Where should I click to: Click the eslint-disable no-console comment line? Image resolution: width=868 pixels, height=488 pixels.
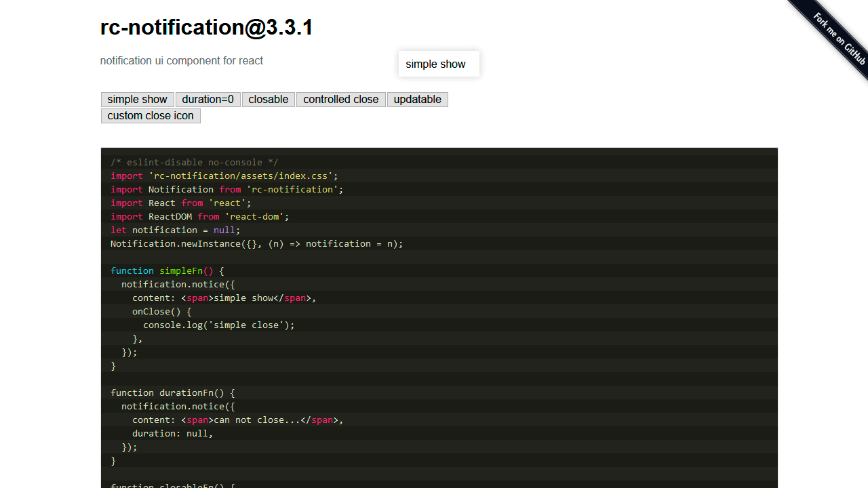pyautogui.click(x=195, y=163)
